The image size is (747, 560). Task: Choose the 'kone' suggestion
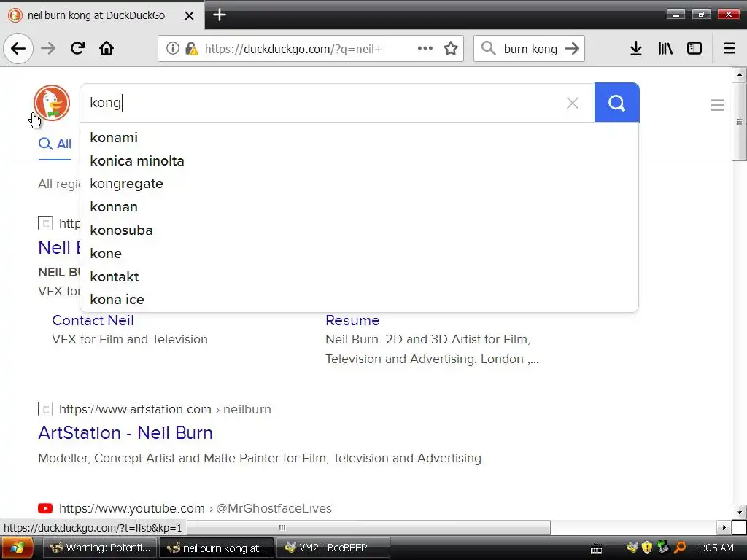[x=360, y=254]
